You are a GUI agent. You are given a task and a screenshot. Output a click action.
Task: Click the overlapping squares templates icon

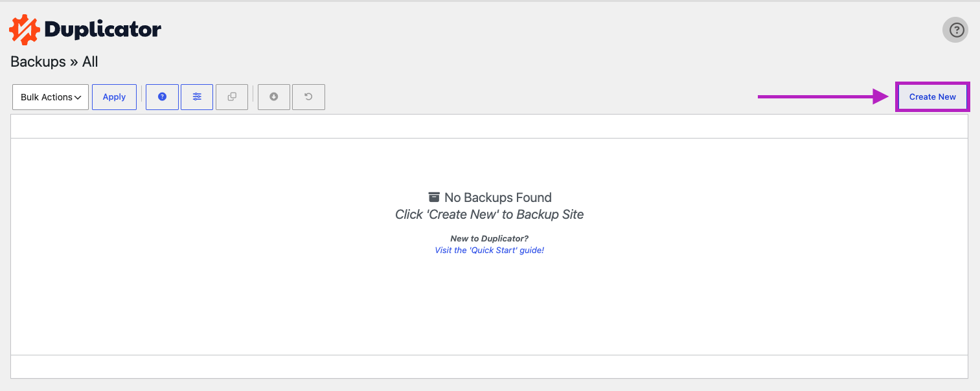tap(232, 97)
